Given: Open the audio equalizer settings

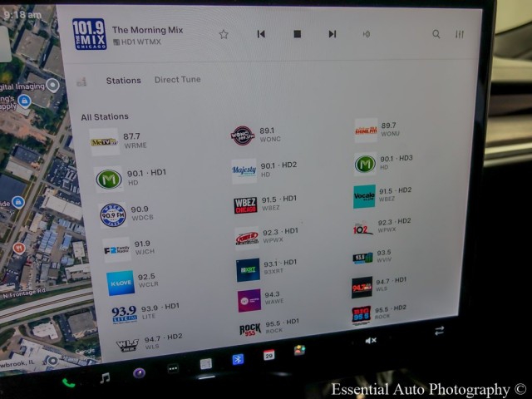Looking at the screenshot, I should point(460,35).
